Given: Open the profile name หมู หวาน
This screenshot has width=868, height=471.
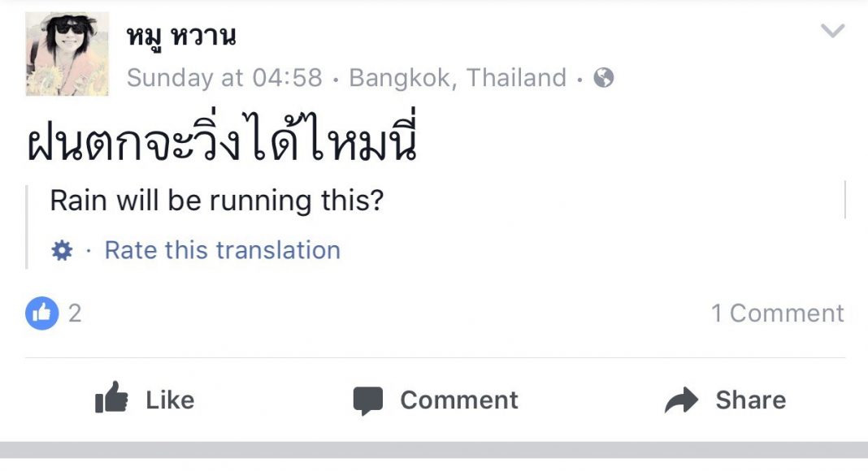Looking at the screenshot, I should coord(181,36).
